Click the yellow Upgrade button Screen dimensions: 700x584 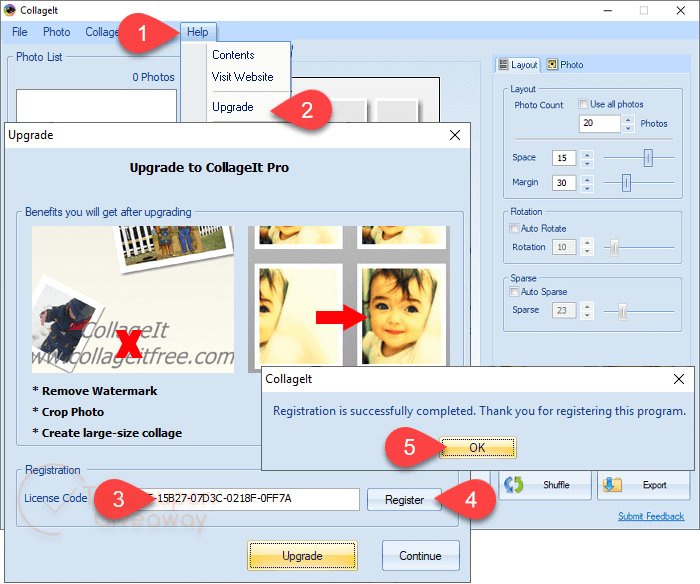pos(302,556)
